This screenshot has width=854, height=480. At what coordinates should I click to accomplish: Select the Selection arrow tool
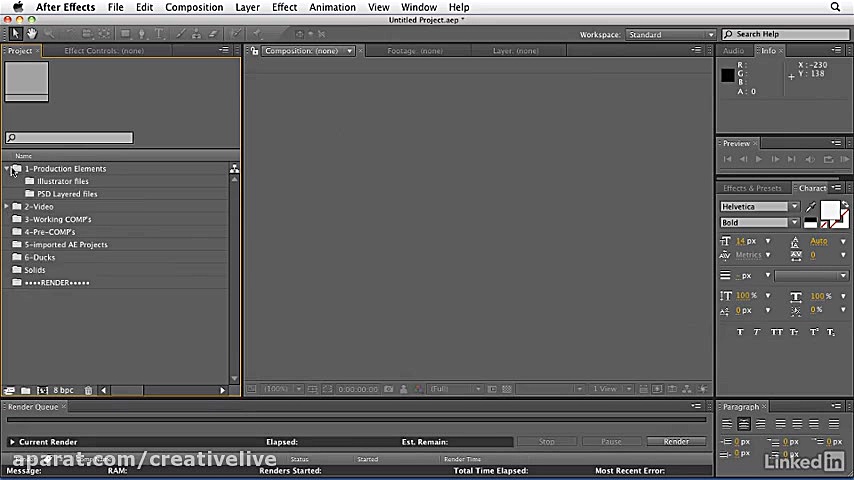(15, 34)
